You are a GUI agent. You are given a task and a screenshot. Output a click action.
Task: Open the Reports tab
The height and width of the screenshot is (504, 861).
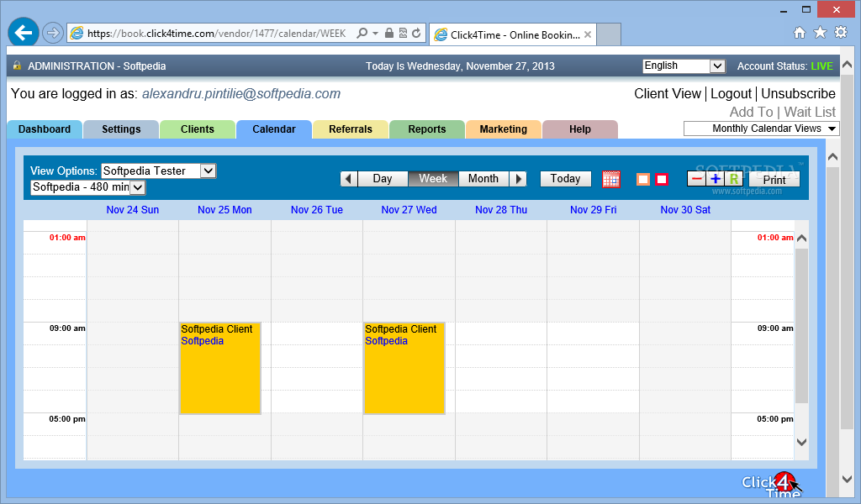click(427, 129)
